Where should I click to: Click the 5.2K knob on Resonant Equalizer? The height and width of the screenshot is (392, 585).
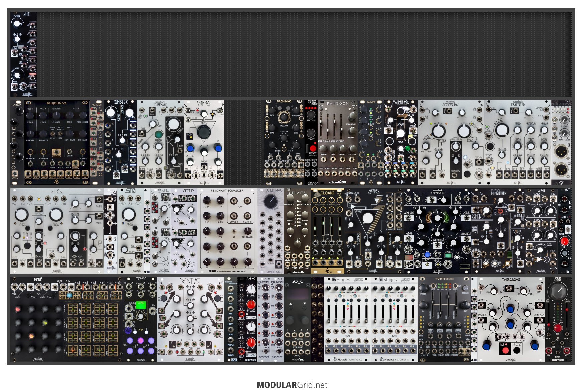(207, 200)
